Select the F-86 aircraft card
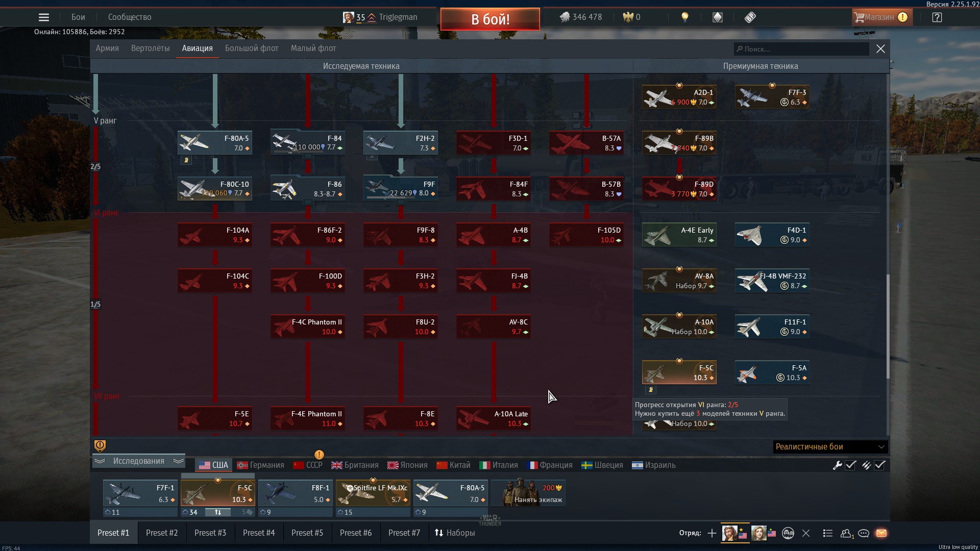Screen dimensions: 980x551 click(x=308, y=189)
